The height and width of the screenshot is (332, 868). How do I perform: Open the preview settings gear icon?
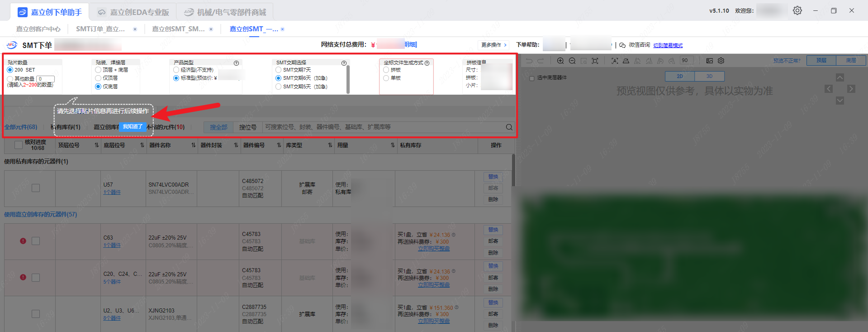coord(721,61)
